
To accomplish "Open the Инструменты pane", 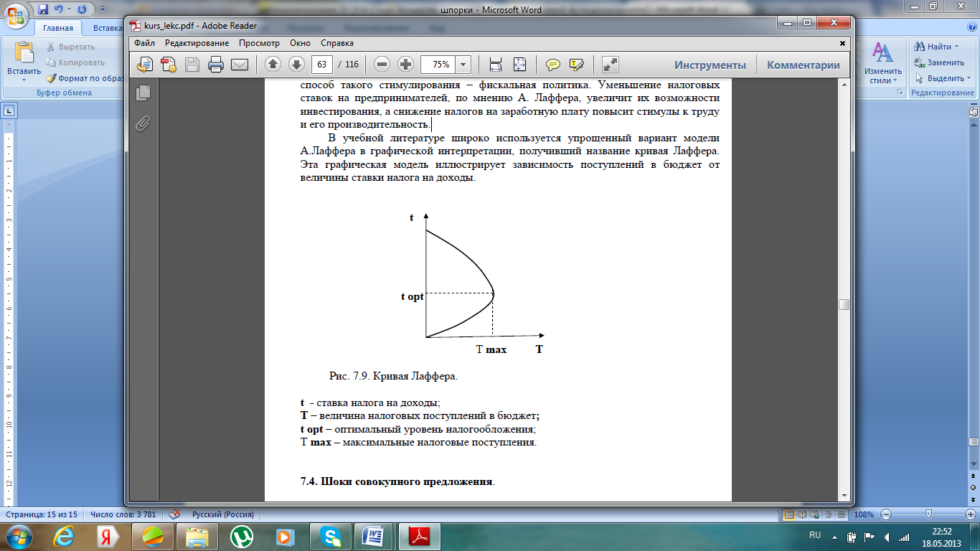I will pyautogui.click(x=710, y=65).
